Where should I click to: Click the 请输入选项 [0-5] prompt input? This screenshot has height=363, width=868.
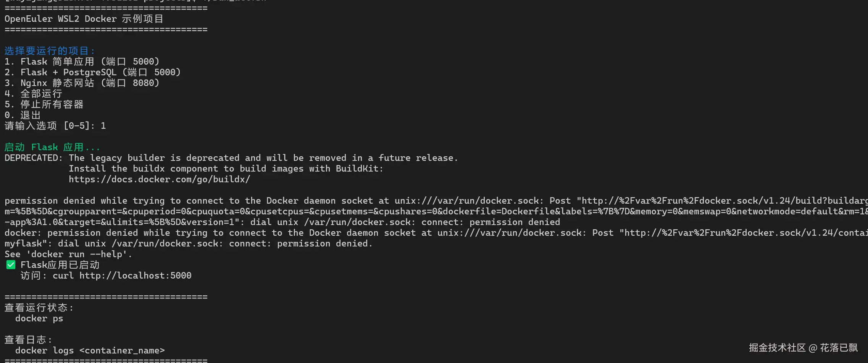(x=55, y=126)
